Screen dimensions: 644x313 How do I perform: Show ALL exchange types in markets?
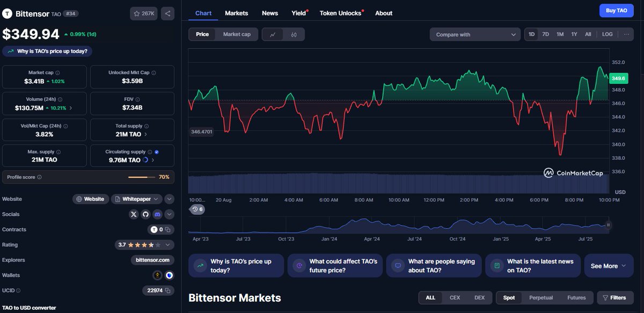pyautogui.click(x=430, y=297)
